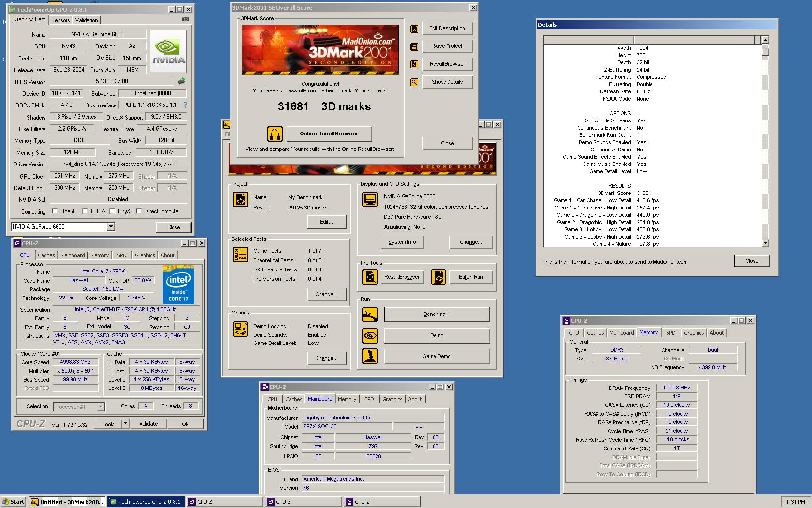Click the Start button on taskbar
The height and width of the screenshot is (508, 812).
(14, 502)
